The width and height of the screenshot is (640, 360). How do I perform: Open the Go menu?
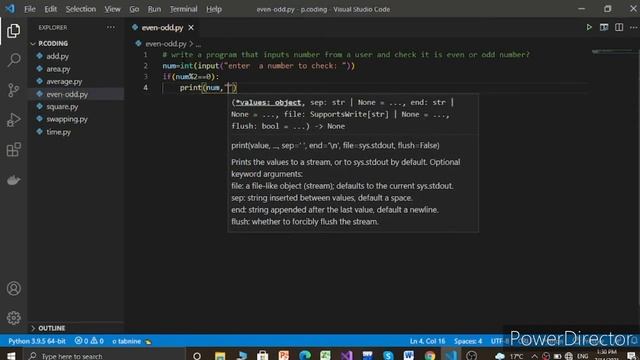pos(134,9)
